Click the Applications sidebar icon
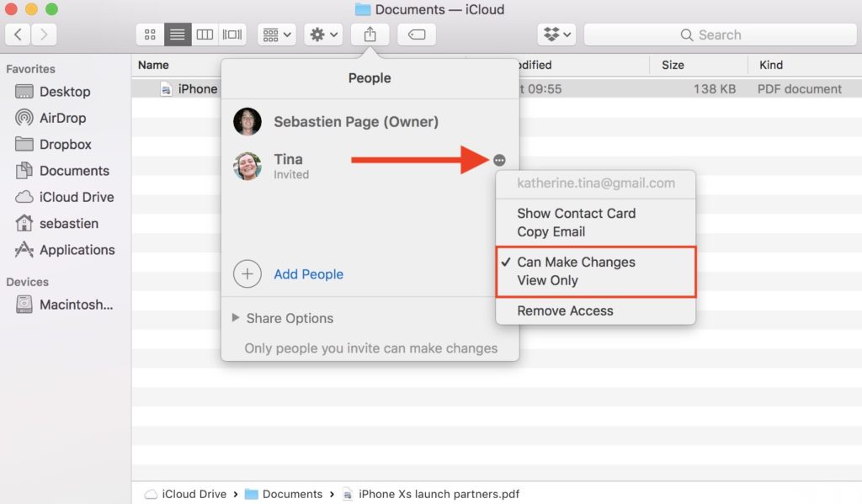The height and width of the screenshot is (504, 862). click(24, 250)
